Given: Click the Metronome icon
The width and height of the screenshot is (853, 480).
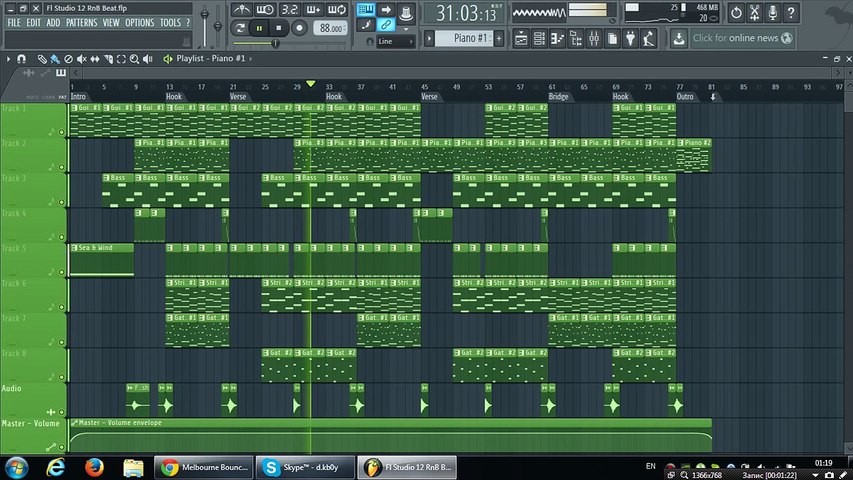Looking at the screenshot, I should (x=240, y=10).
